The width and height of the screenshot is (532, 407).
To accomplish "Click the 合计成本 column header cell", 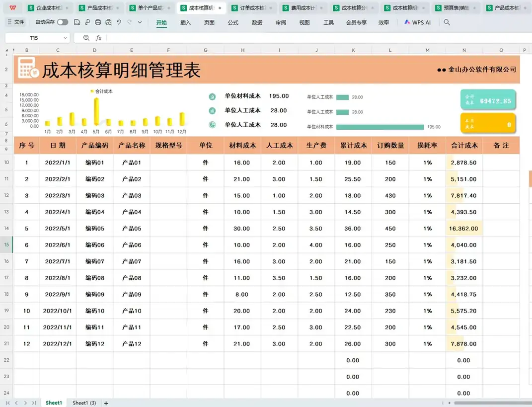I will tap(464, 145).
